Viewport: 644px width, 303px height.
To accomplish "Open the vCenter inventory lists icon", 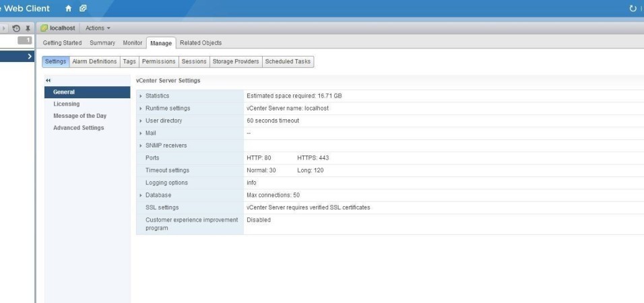I will [x=83, y=8].
